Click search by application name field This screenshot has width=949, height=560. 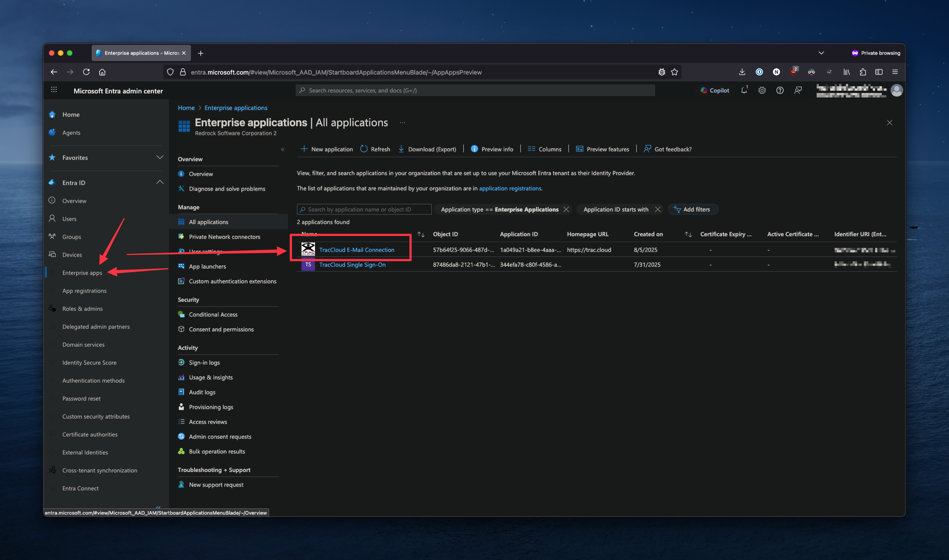[x=364, y=209]
